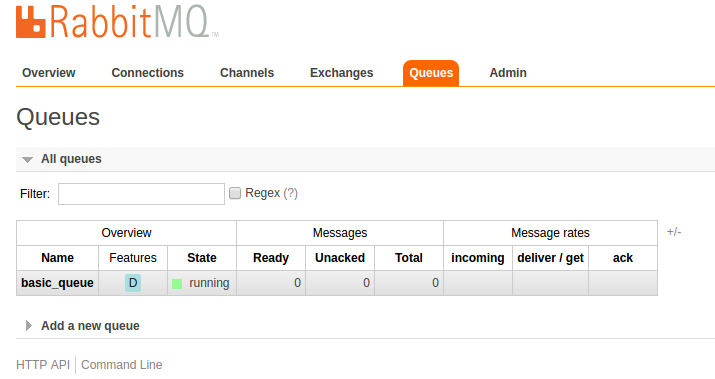Open the Exchanges tab

342,73
